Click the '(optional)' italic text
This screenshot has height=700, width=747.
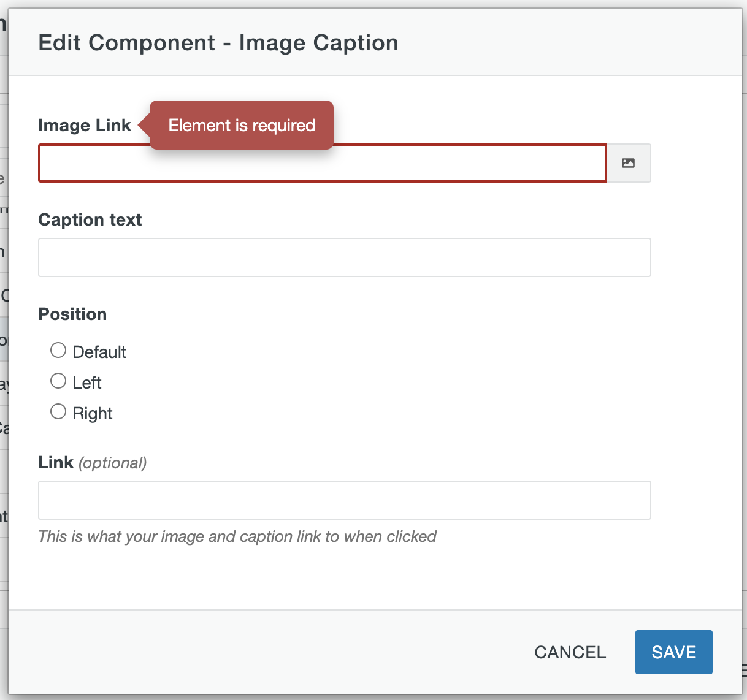113,463
